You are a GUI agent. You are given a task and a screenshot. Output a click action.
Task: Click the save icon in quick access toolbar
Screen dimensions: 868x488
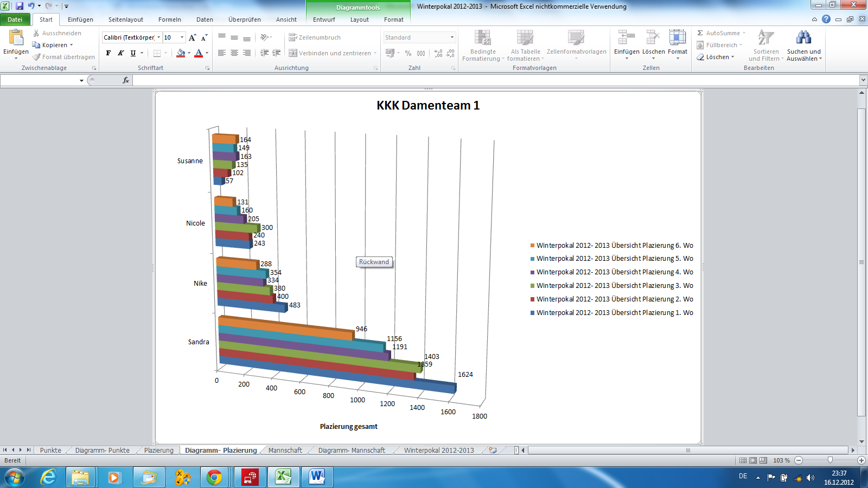20,6
